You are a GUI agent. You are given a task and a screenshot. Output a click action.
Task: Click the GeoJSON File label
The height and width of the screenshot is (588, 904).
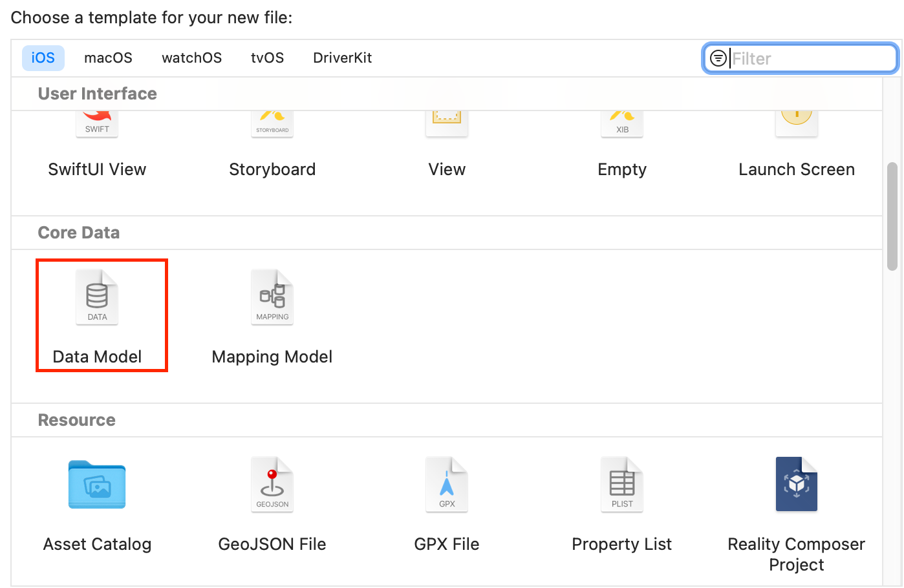tap(272, 544)
